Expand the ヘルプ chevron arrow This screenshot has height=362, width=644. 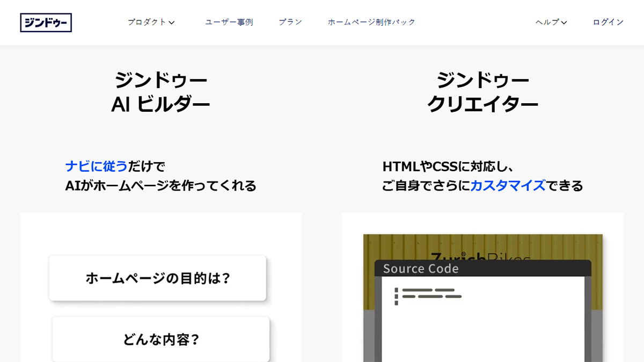(563, 23)
